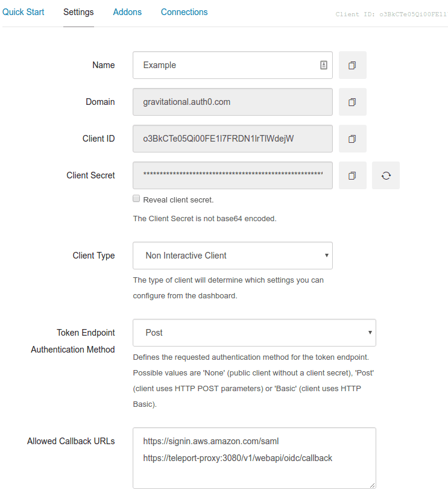This screenshot has width=448, height=493.
Task: Copy the Client Secret value
Action: 353,175
